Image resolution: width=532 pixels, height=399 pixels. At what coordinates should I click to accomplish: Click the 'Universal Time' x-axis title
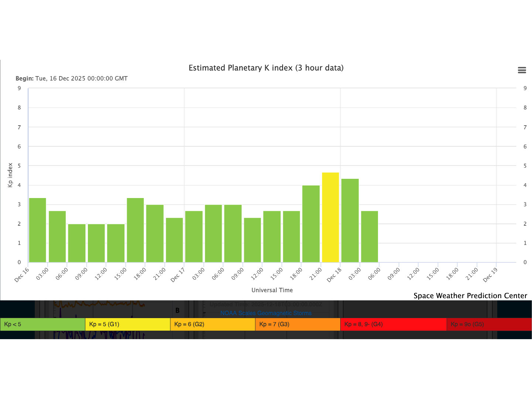click(x=272, y=290)
